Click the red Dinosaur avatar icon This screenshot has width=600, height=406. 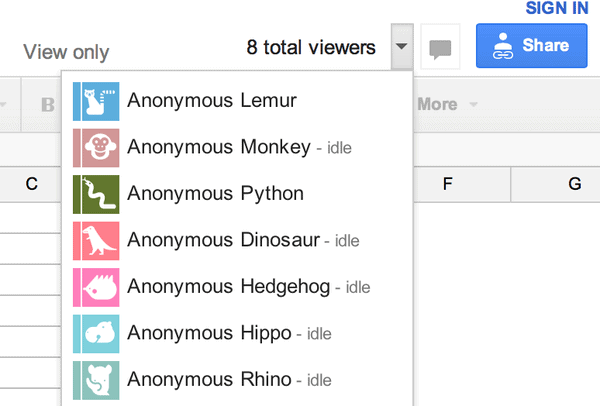(x=96, y=241)
